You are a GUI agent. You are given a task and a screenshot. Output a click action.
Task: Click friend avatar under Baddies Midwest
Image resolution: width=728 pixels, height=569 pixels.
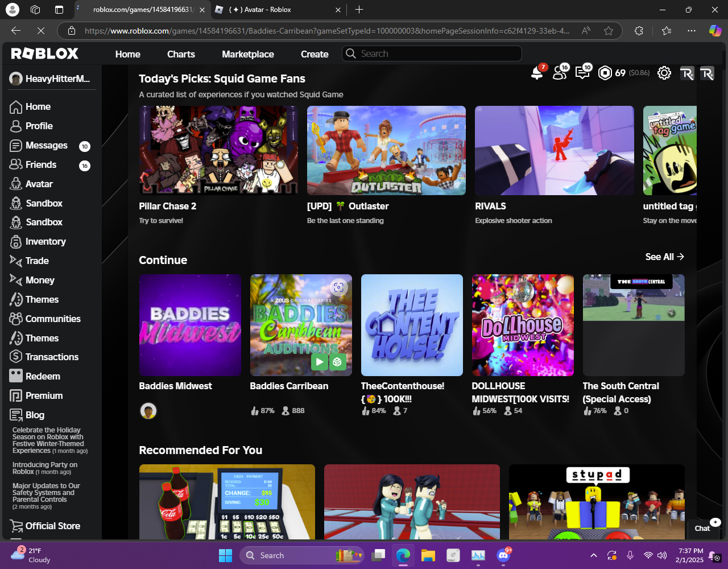(148, 411)
